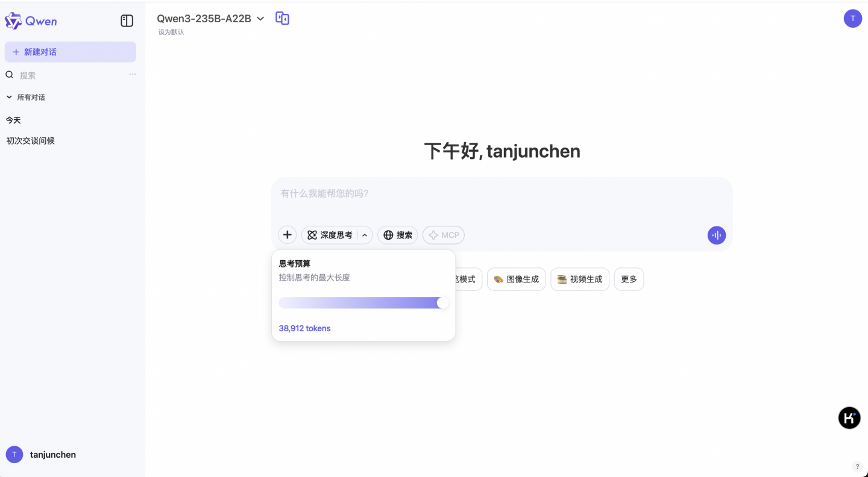
Task: Click the voice input waveform button
Action: (717, 235)
